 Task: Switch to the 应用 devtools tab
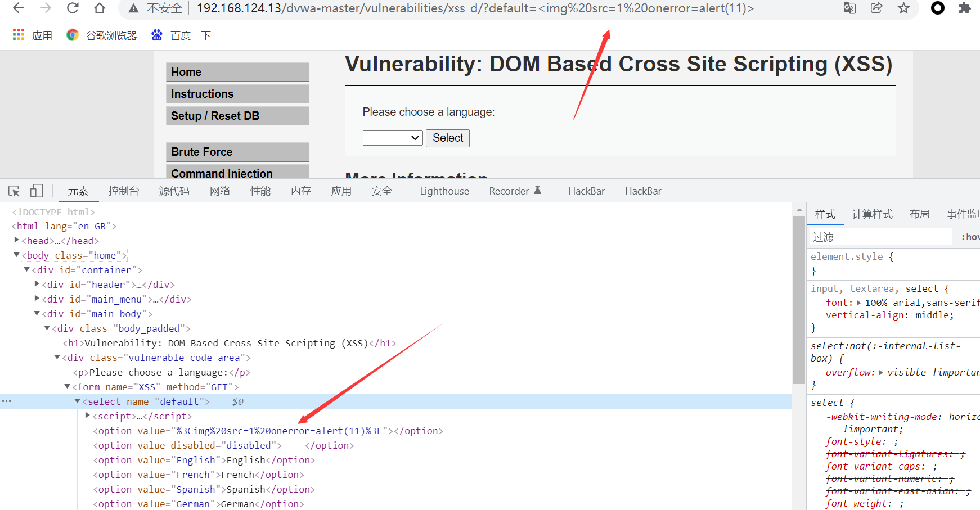[341, 191]
